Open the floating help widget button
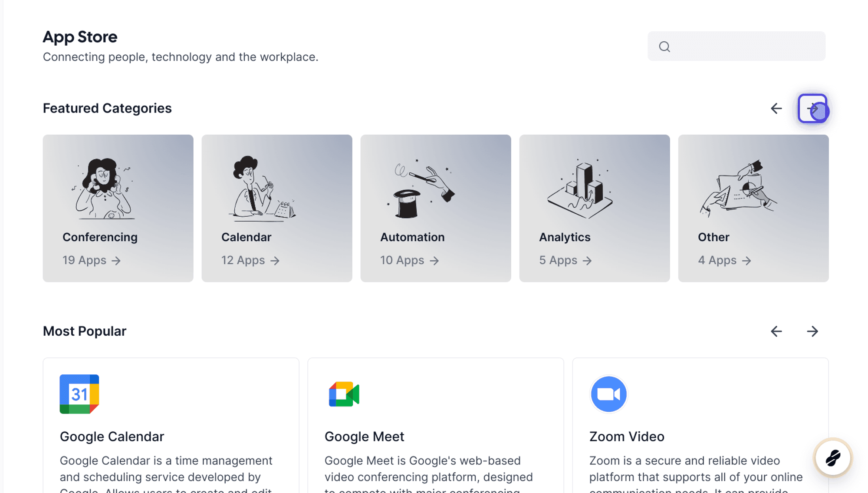 click(x=833, y=458)
